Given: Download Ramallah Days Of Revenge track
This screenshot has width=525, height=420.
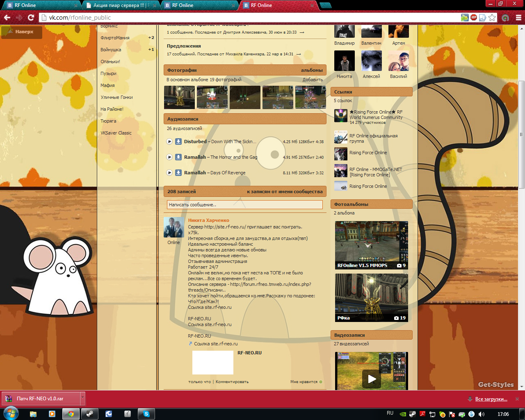Looking at the screenshot, I should point(178,173).
